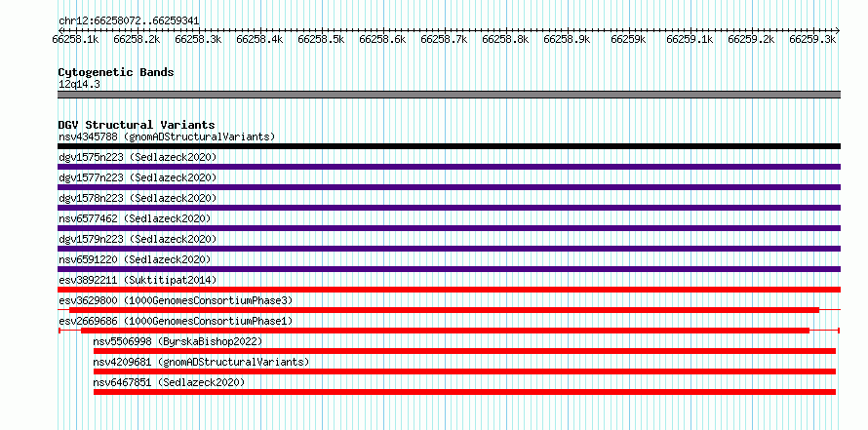Open the nsv6591220 Sedlazeck2020 label
Viewport: 868px width, 430px height.
coord(135,259)
